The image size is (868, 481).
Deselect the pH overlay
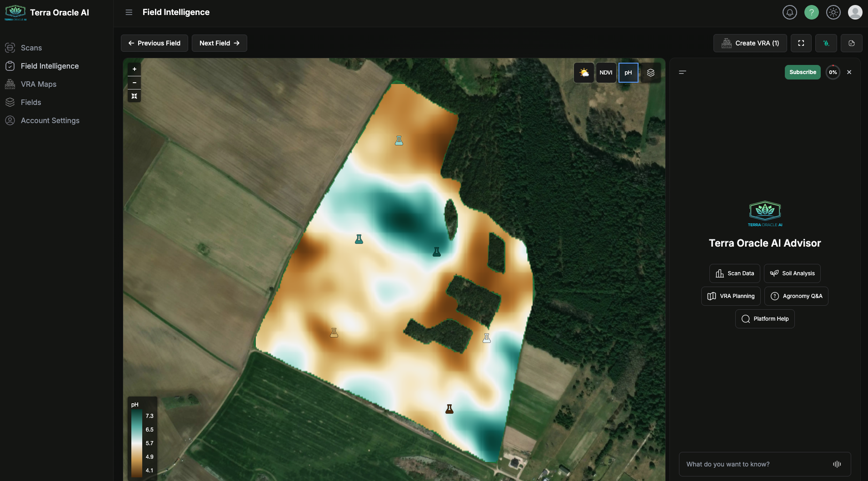[x=628, y=72]
